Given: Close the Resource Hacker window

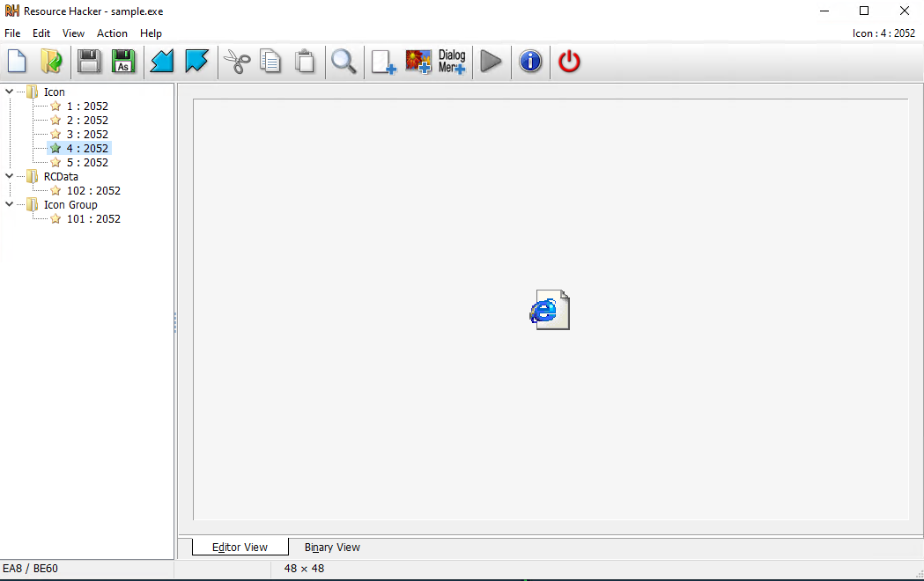Looking at the screenshot, I should pos(905,11).
